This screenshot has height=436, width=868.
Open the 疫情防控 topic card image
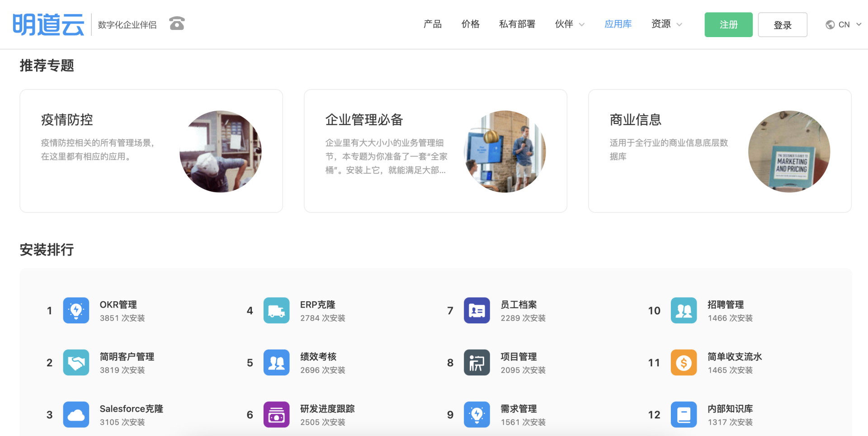pyautogui.click(x=220, y=152)
